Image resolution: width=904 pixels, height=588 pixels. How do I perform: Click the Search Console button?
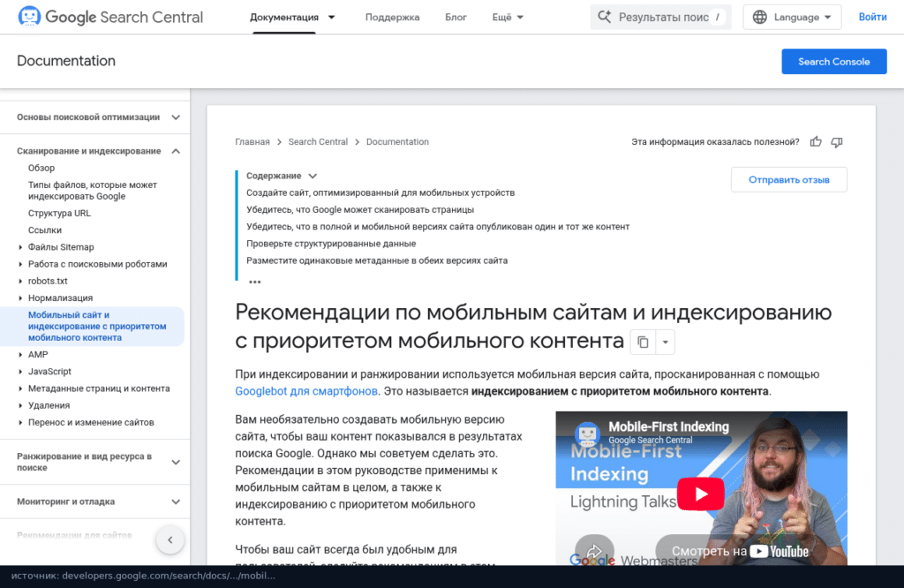[833, 62]
